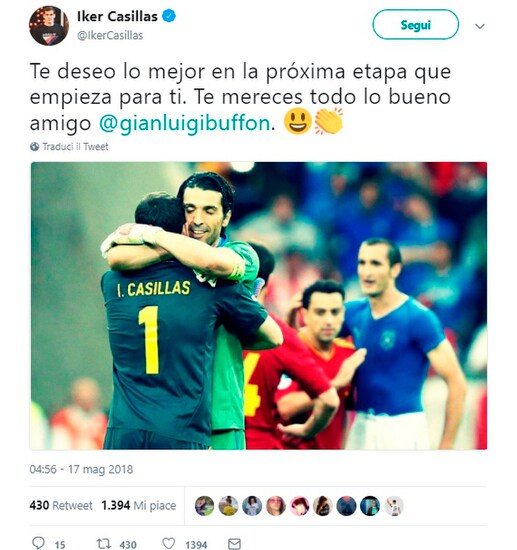Open the fifth liker's avatar
The image size is (517, 550).
(299, 506)
